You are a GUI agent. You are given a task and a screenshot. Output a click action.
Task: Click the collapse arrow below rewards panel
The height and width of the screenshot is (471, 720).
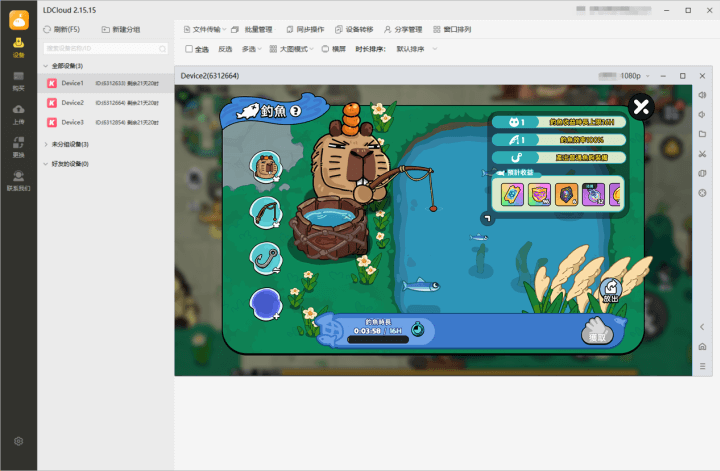[x=487, y=219]
